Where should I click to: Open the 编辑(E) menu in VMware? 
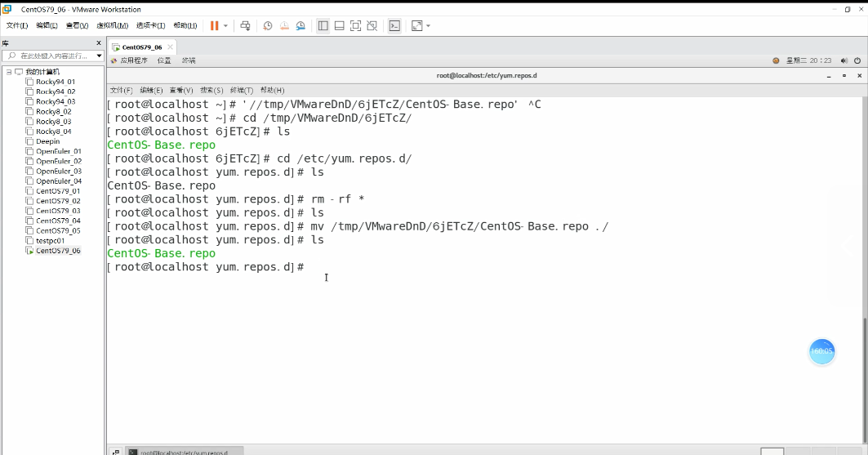47,25
